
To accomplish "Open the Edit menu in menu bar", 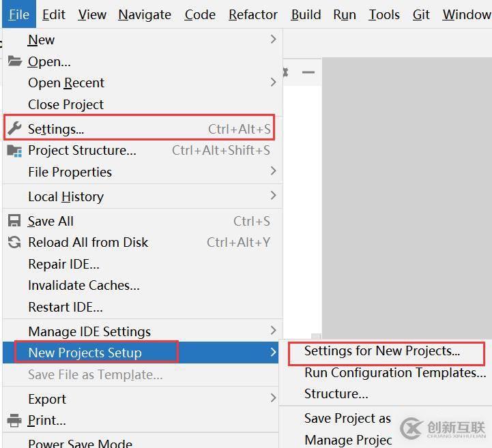I will click(54, 14).
